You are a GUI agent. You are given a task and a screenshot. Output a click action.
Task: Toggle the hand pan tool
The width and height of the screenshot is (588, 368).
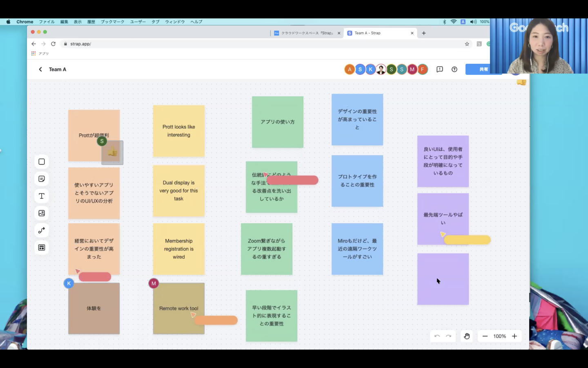pyautogui.click(x=467, y=336)
